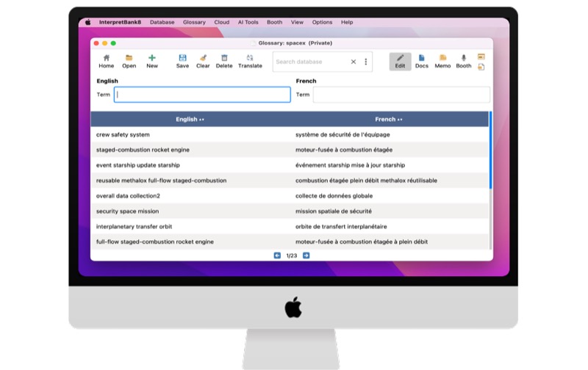Image resolution: width=588 pixels, height=370 pixels.
Task: Open the View menu
Action: pyautogui.click(x=297, y=22)
